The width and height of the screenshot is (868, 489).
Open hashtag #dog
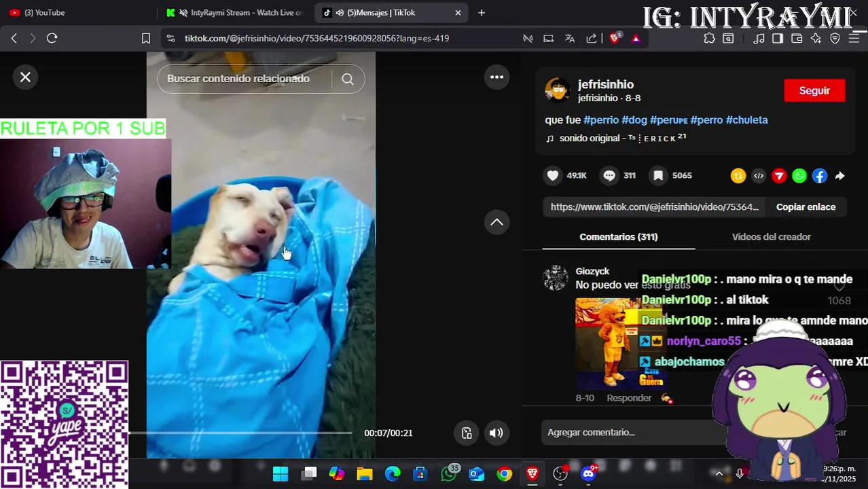(x=634, y=120)
